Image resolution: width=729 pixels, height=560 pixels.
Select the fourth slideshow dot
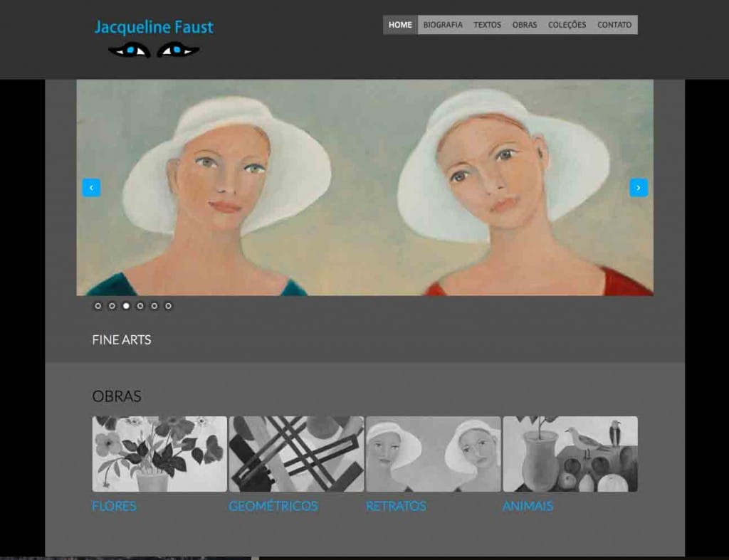(140, 306)
